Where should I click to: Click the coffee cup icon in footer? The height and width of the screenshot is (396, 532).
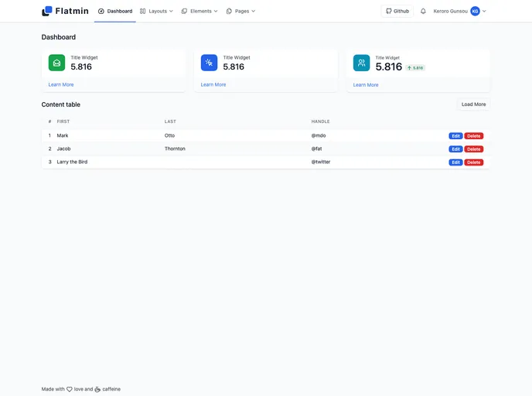click(x=97, y=389)
